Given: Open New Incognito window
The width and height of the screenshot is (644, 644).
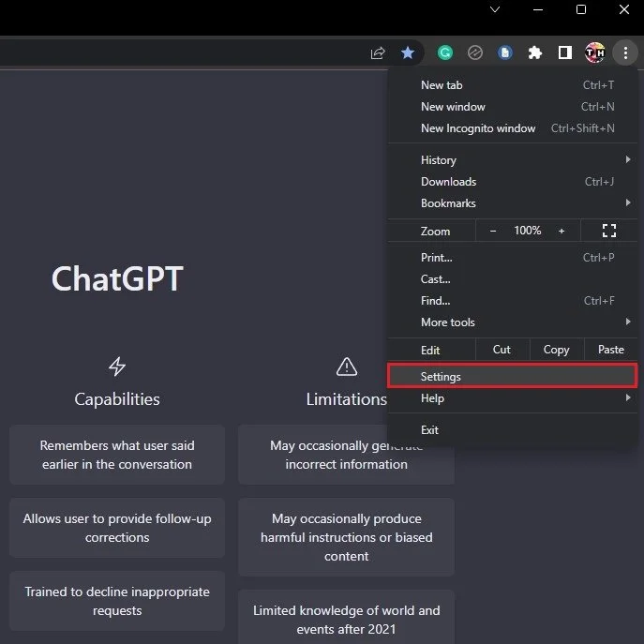Looking at the screenshot, I should pos(512,128).
